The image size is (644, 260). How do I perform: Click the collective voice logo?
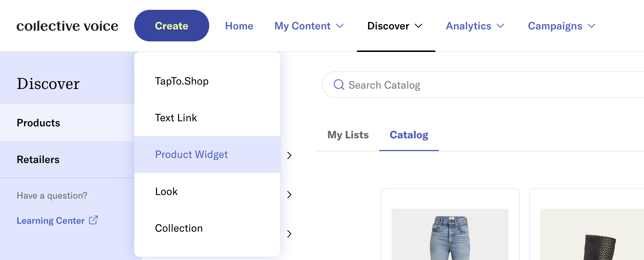point(67,26)
